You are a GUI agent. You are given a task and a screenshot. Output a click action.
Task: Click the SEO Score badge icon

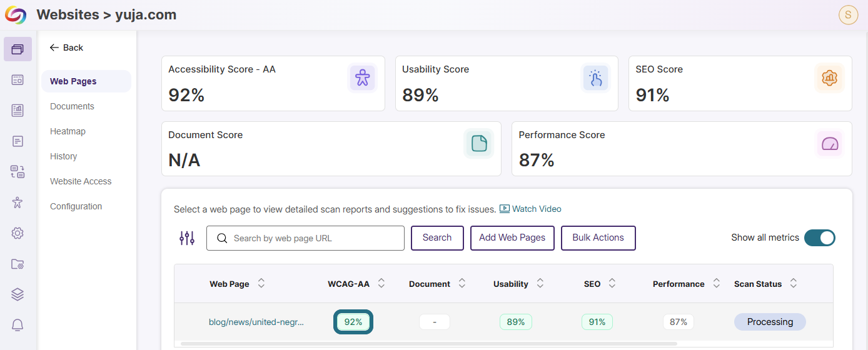(x=829, y=78)
